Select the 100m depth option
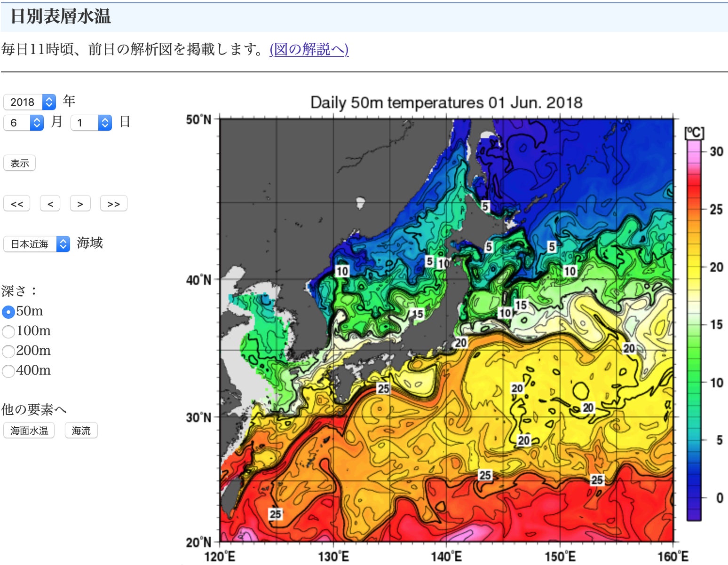This screenshot has height=565, width=728. click(8, 331)
